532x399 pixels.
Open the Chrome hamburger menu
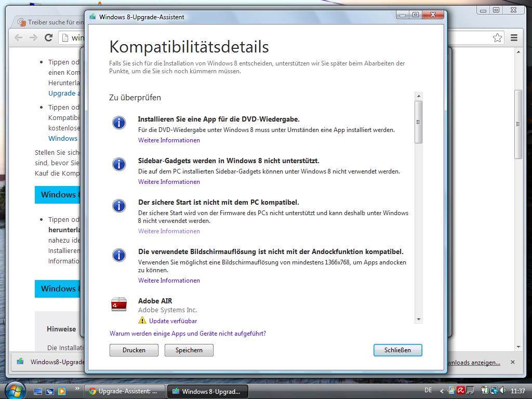[514, 37]
